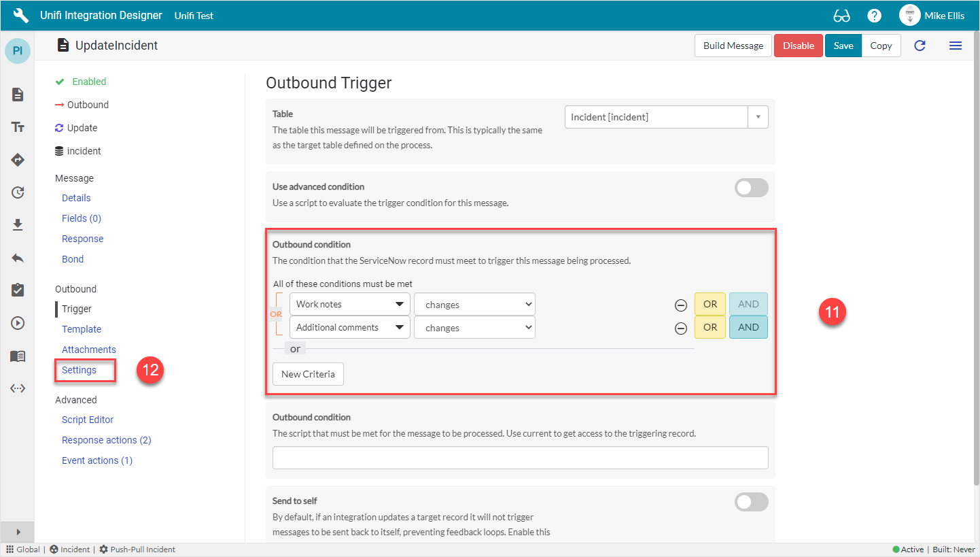The width and height of the screenshot is (980, 557).
Task: Click the code brackets icon in sidebar
Action: [x=17, y=388]
